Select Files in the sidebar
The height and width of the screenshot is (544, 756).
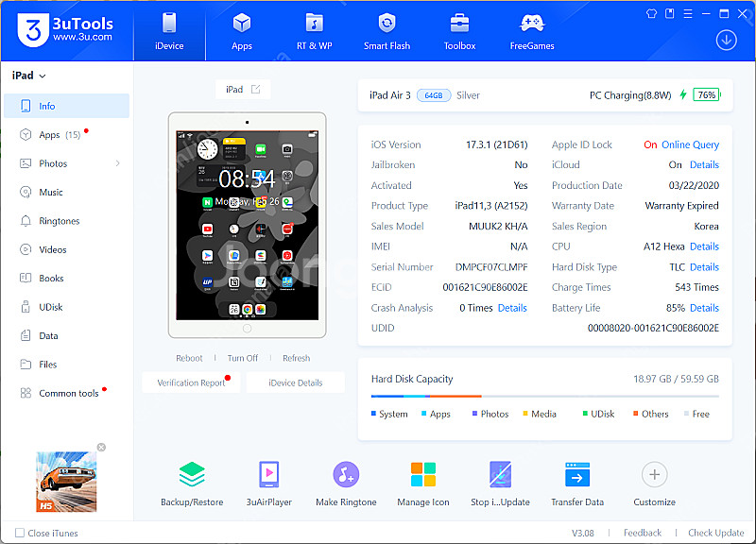tap(66, 365)
